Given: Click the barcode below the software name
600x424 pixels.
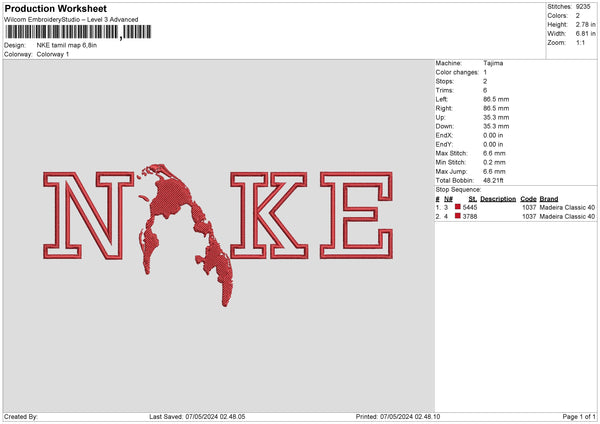Looking at the screenshot, I should (78, 32).
